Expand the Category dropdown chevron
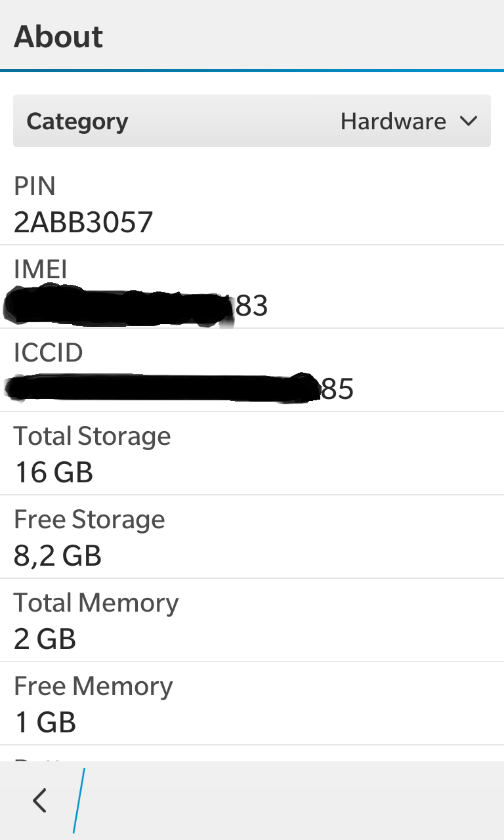This screenshot has height=840, width=504. pos(468,121)
